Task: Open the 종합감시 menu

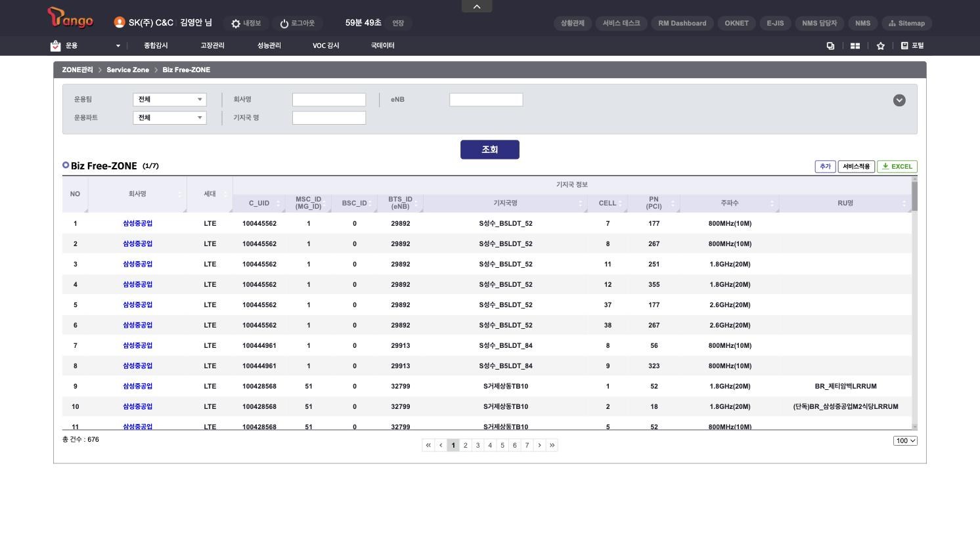Action: tap(156, 46)
